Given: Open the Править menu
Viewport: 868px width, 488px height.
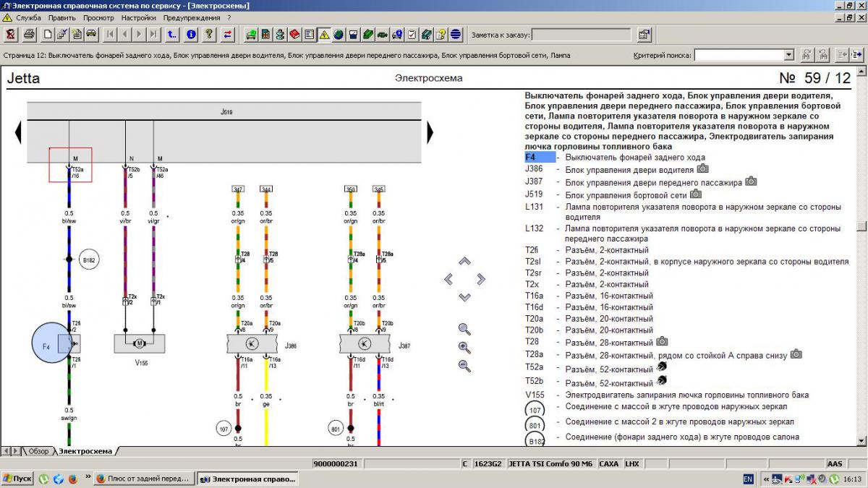Looking at the screenshot, I should [x=62, y=17].
